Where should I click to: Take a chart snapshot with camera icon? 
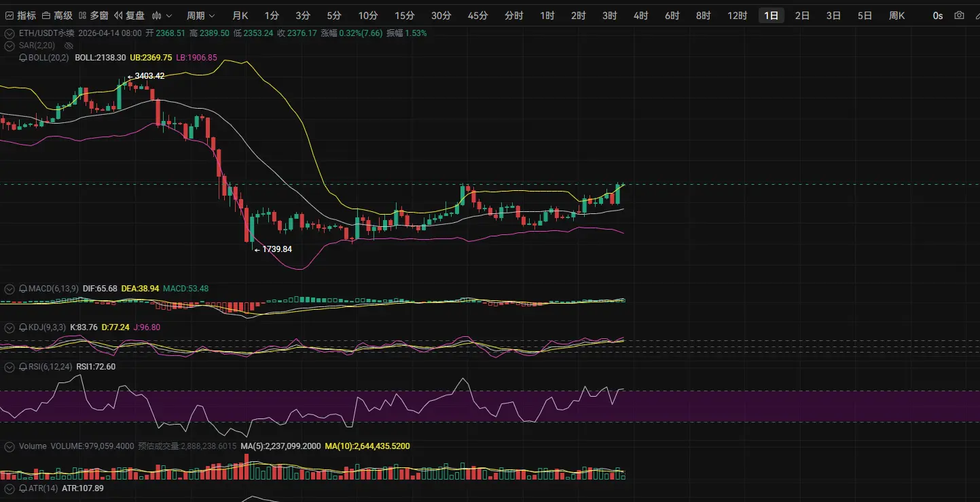pyautogui.click(x=959, y=15)
